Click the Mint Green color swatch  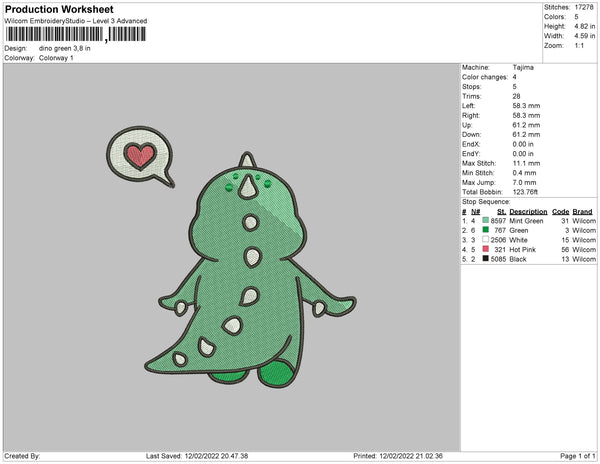(486, 220)
